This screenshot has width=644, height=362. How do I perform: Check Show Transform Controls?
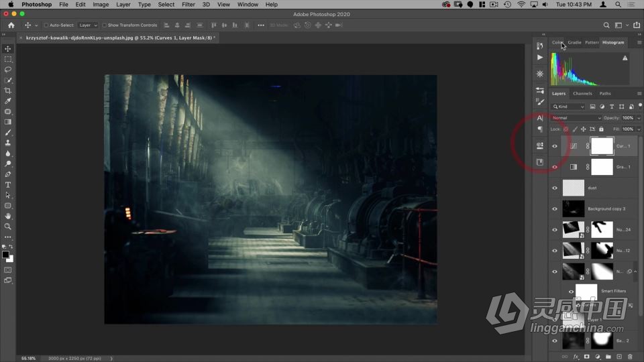point(105,25)
